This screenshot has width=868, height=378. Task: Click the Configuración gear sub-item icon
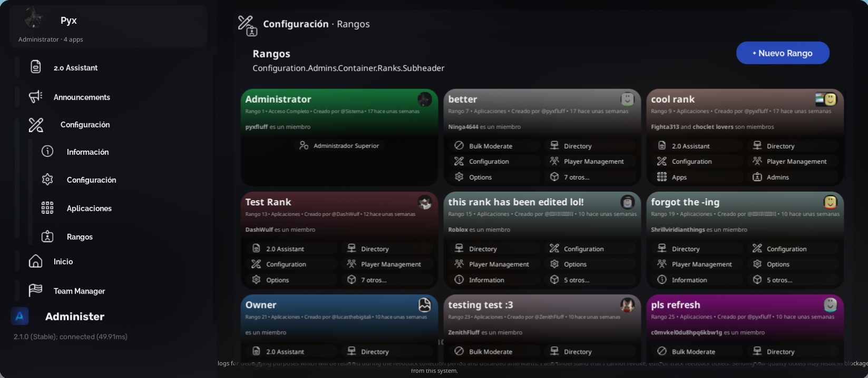pyautogui.click(x=47, y=180)
